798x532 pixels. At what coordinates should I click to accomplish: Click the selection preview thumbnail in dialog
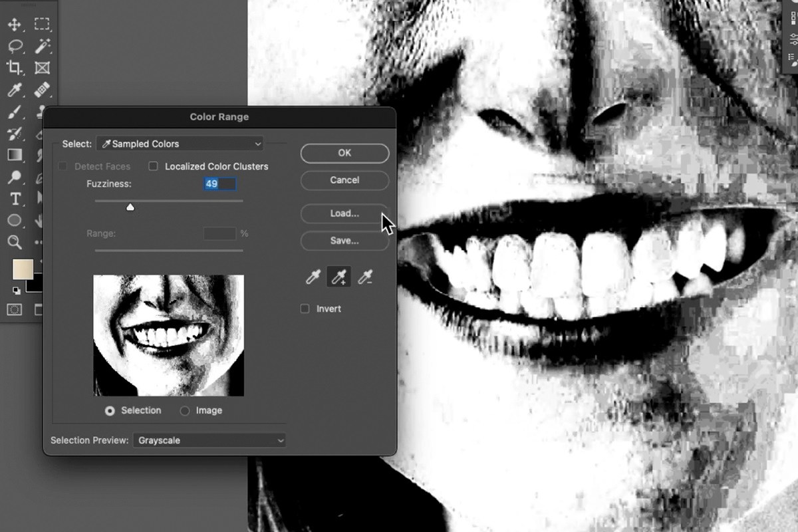(169, 335)
